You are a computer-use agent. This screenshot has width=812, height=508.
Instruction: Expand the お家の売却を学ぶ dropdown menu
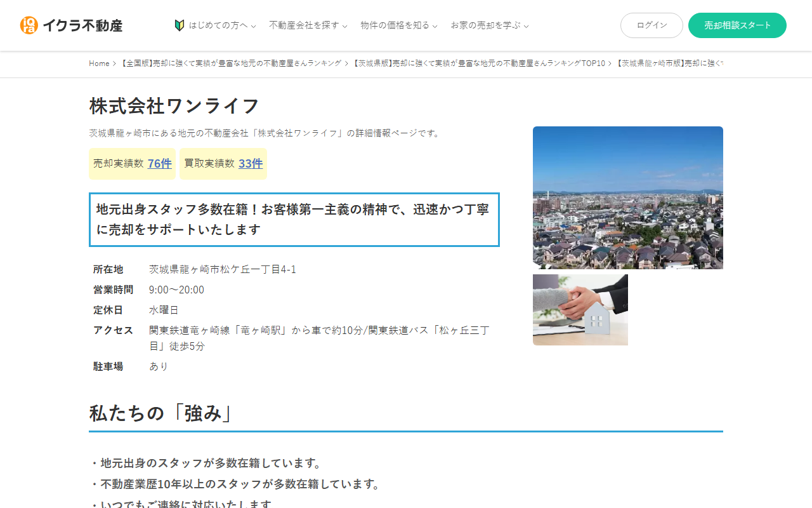pos(490,25)
